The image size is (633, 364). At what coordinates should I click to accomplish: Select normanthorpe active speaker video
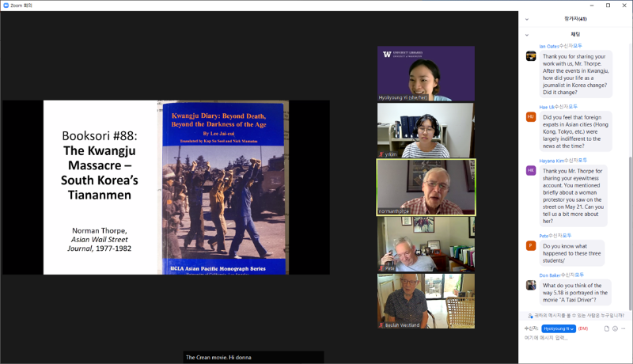(x=426, y=188)
